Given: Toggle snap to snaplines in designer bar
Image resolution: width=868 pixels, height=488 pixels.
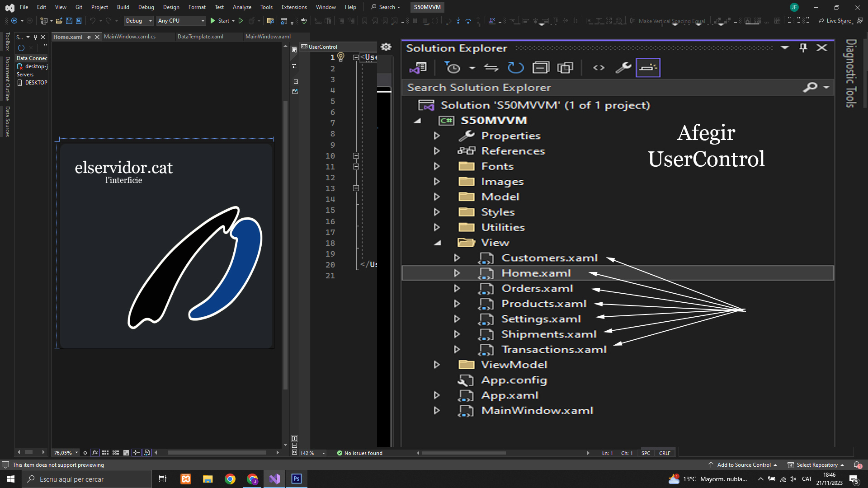Looking at the screenshot, I should (136, 452).
